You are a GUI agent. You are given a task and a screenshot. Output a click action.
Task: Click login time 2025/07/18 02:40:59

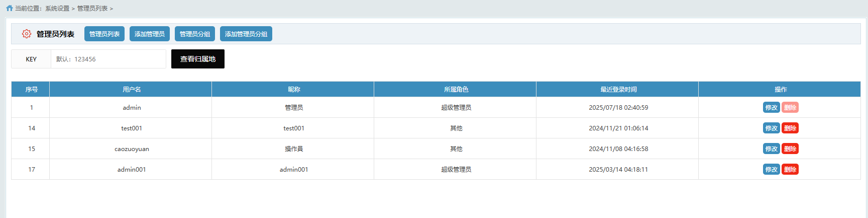tap(618, 107)
